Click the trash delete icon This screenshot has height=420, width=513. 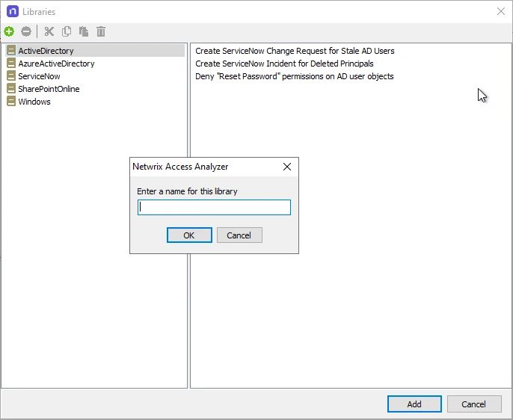click(101, 31)
